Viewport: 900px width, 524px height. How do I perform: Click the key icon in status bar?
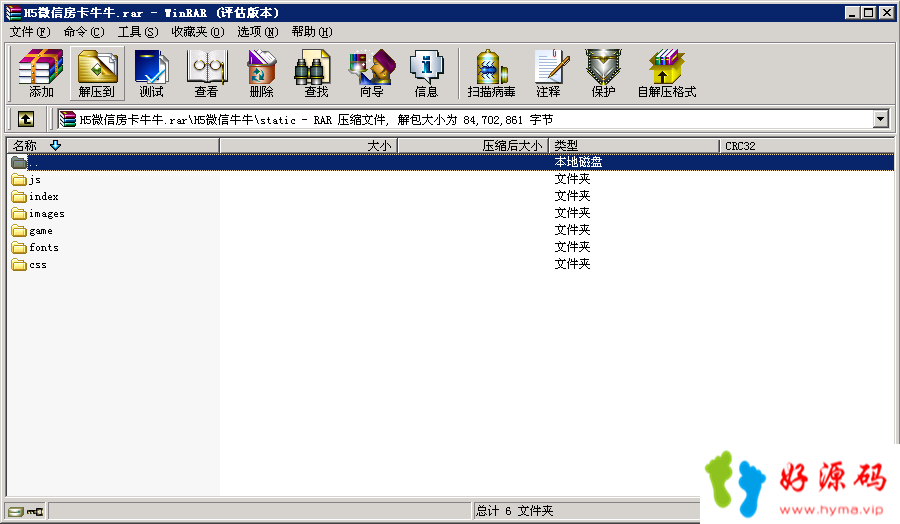35,511
